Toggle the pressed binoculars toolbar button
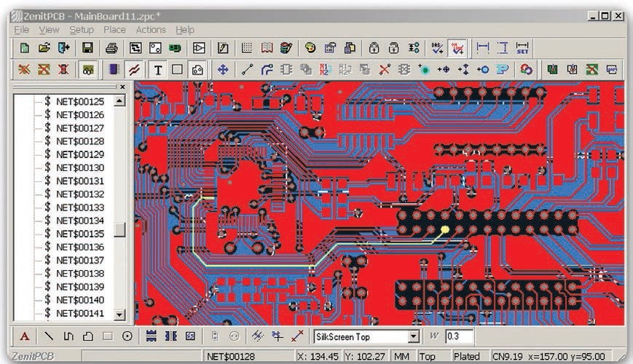Screen dimensions: 633x364 [x=88, y=70]
